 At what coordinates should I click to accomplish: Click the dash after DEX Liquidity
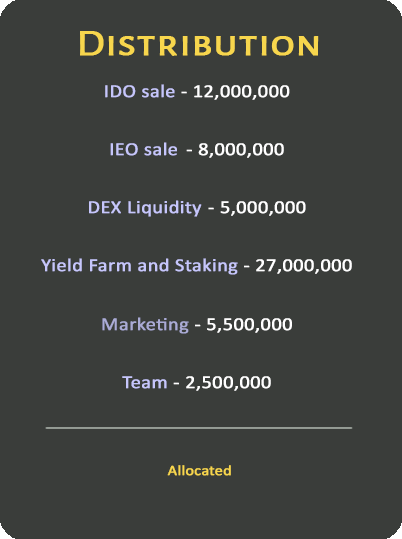click(x=211, y=209)
